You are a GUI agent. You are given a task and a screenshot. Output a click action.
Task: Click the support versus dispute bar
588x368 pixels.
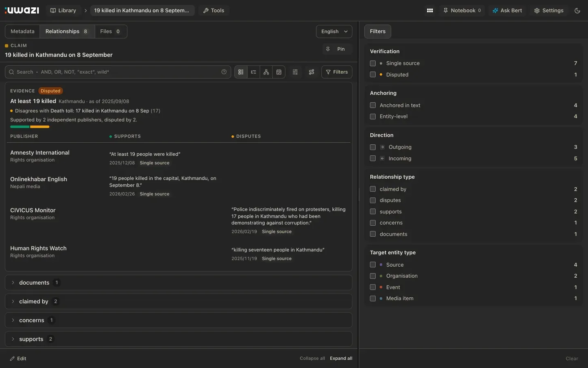(30, 127)
